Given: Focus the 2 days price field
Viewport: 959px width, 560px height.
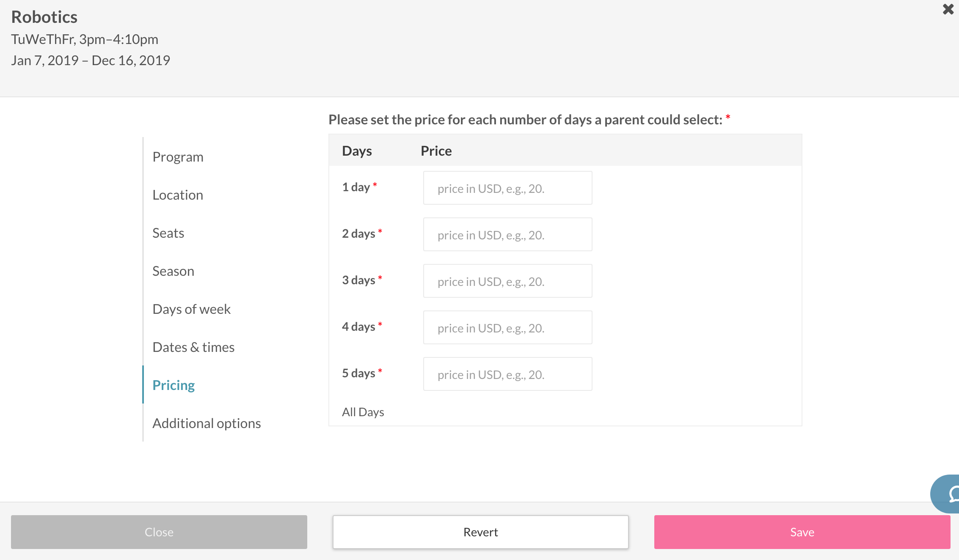Looking at the screenshot, I should 507,234.
